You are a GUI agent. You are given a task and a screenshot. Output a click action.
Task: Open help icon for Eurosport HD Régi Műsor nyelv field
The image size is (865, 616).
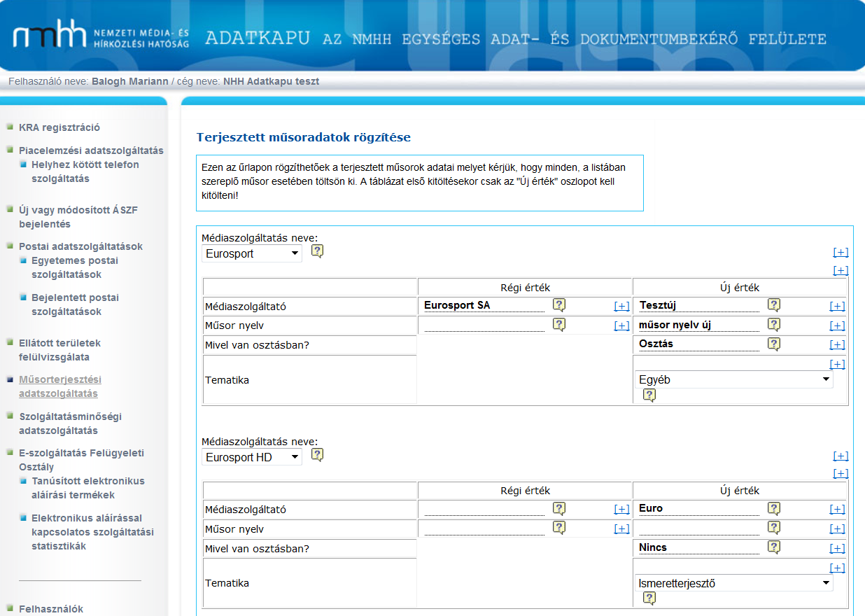(558, 527)
